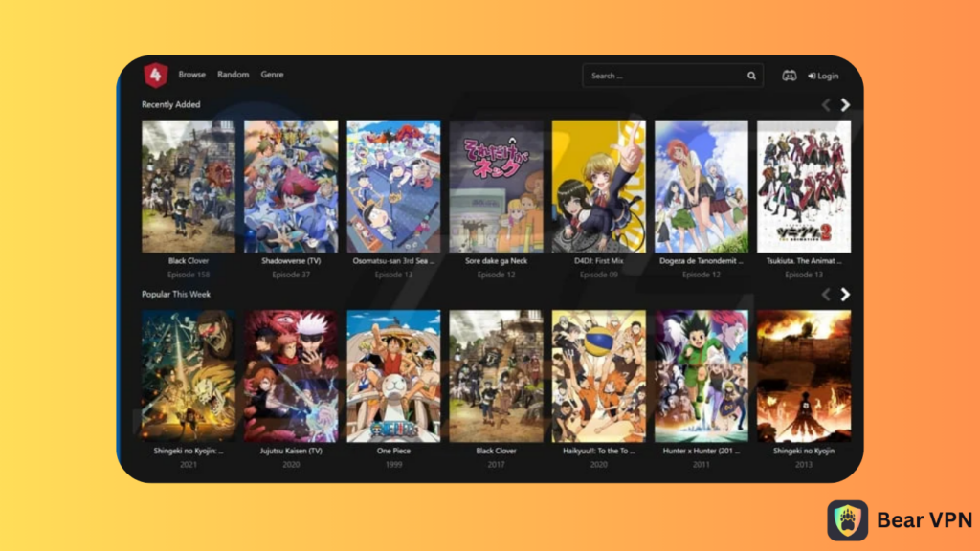The image size is (980, 551).
Task: Click the 'Bear VPN' text label
Action: click(924, 519)
